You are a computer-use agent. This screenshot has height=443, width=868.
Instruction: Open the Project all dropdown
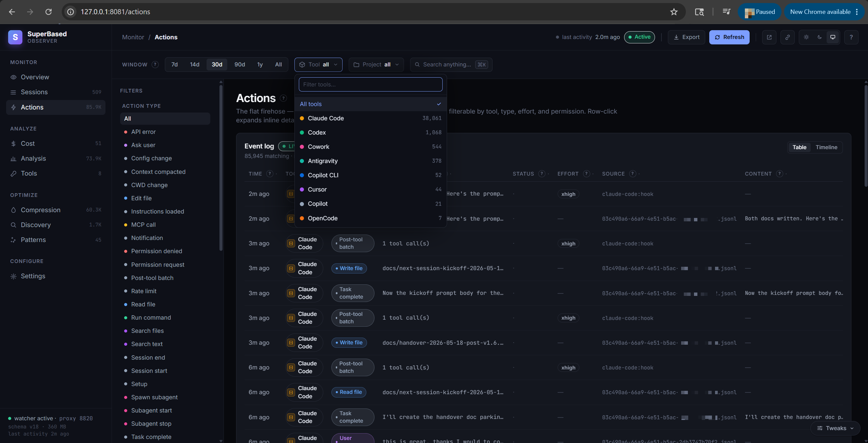tap(376, 65)
